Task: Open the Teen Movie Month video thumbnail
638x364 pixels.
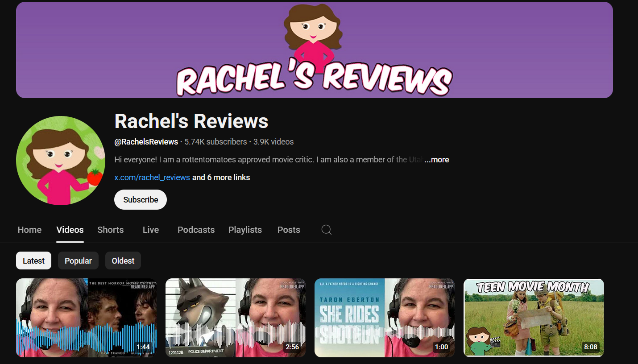Action: point(534,318)
